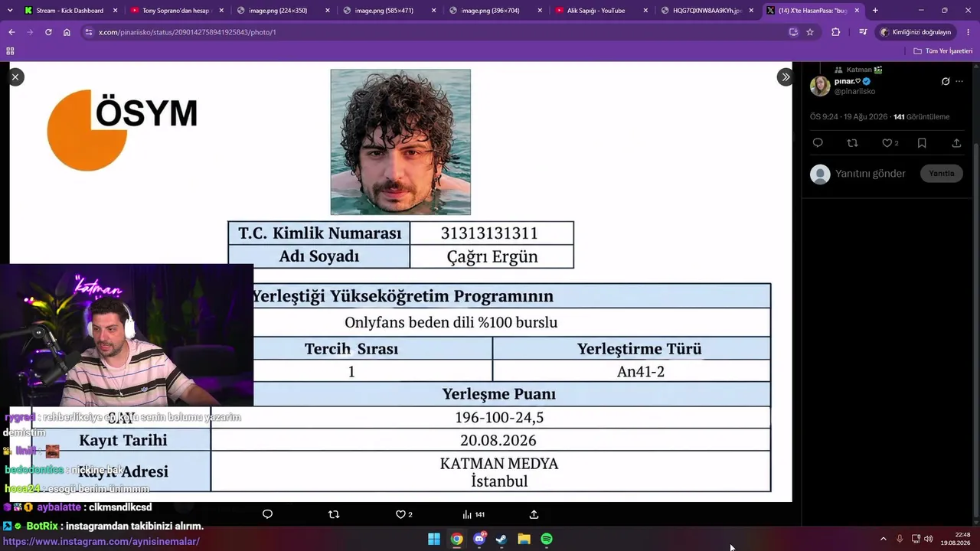Open the volume tray icon
Image resolution: width=980 pixels, height=551 pixels.
point(929,539)
